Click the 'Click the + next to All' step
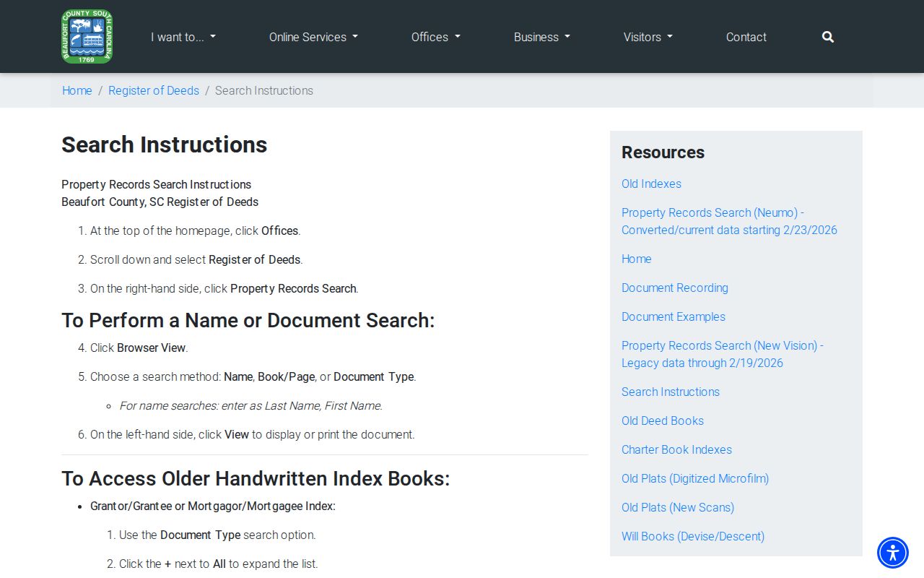This screenshot has height=578, width=924. pos(219,564)
